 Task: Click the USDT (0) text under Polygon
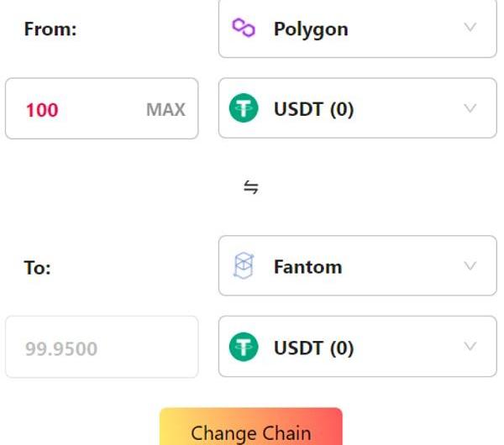click(x=313, y=109)
